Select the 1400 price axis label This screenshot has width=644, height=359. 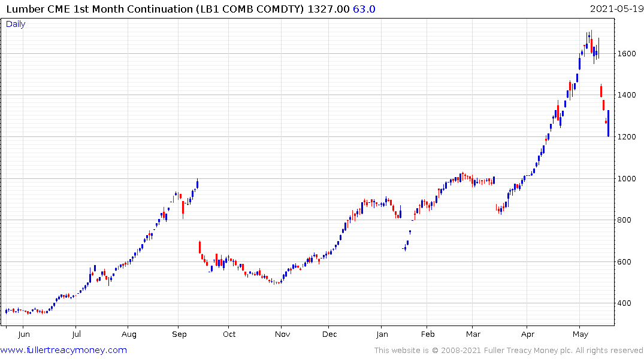click(627, 95)
